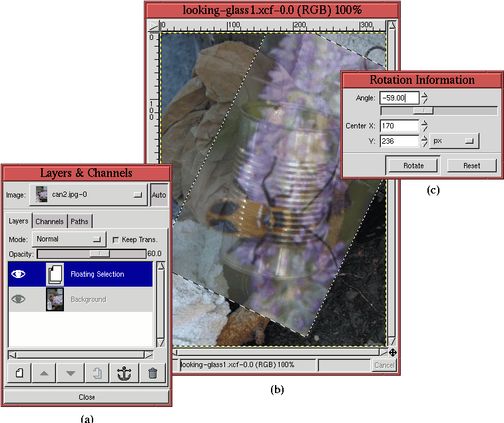
Task: Click the New Layer icon button
Action: point(20,373)
